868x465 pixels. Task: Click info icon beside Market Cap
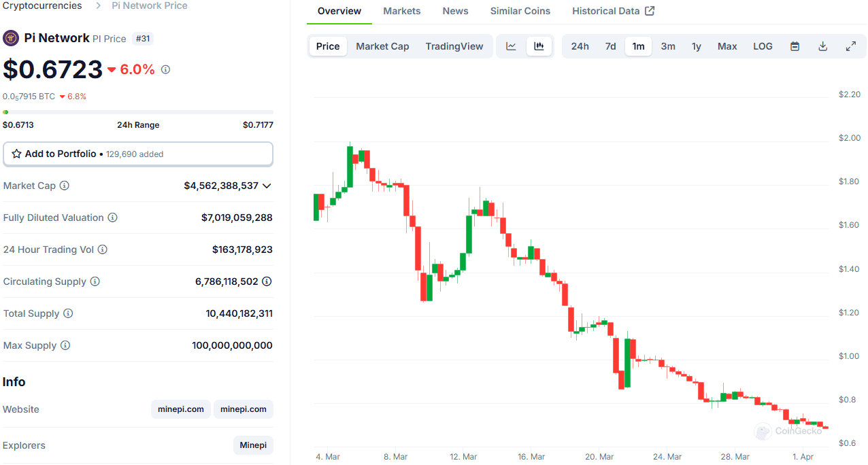point(65,186)
